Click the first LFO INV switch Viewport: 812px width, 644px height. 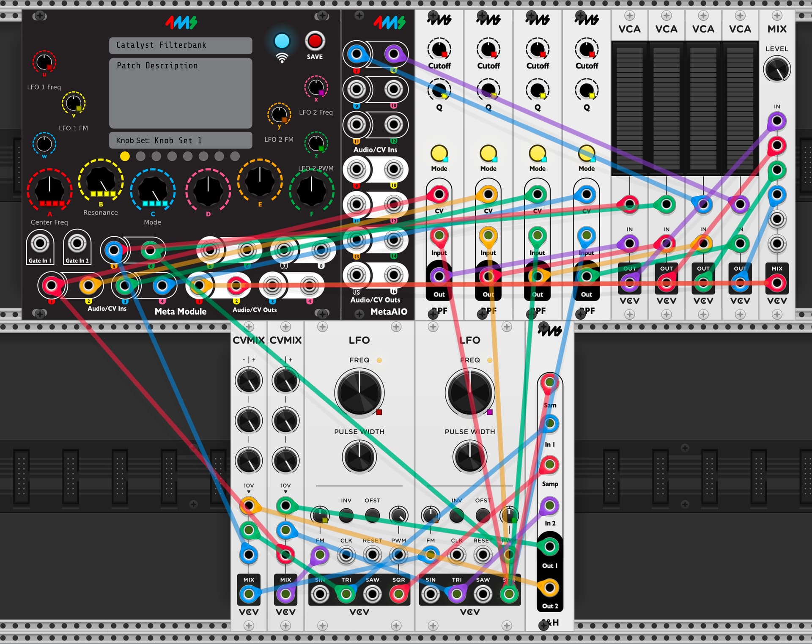(x=346, y=515)
